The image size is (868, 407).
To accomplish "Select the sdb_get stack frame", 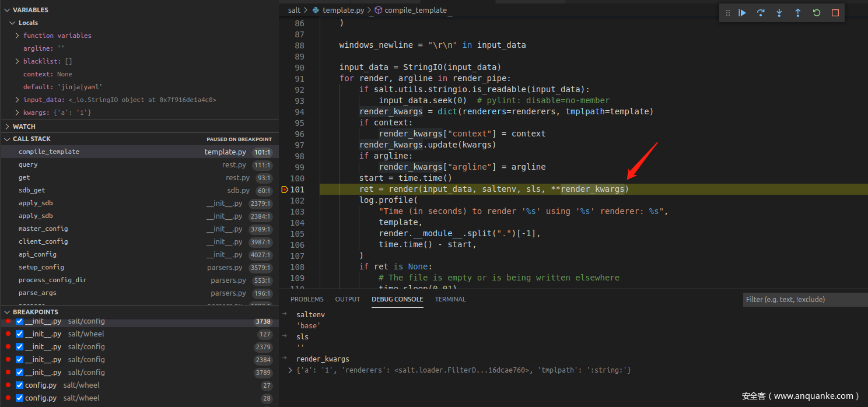I will [32, 190].
